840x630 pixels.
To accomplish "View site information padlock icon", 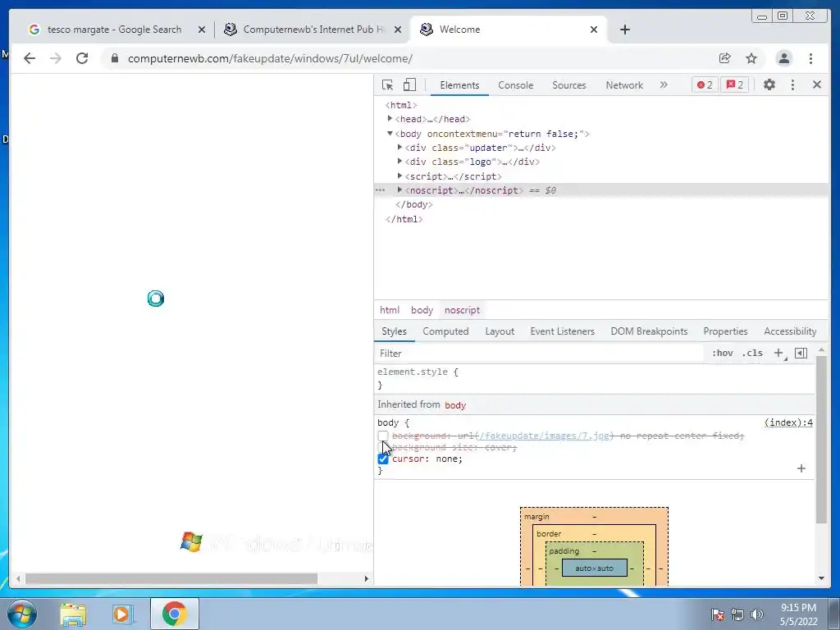I will pos(115,58).
